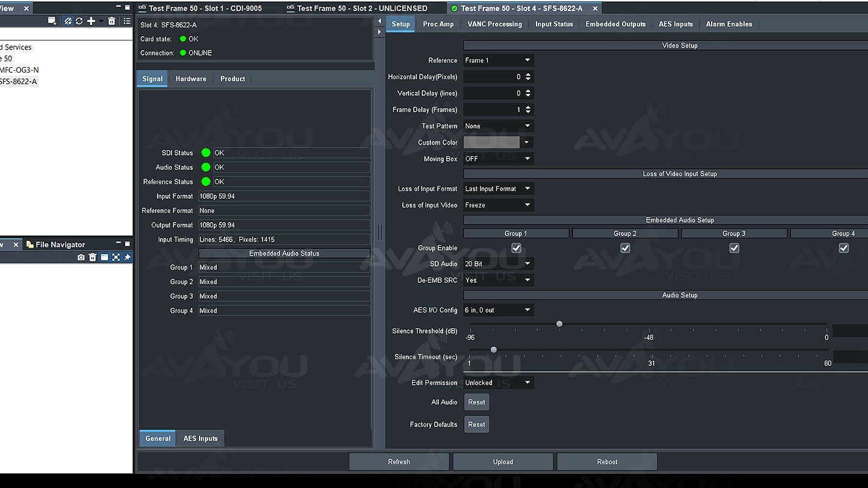This screenshot has width=868, height=488.
Task: Open the Reference dropdown showing Frame 1
Action: point(498,60)
